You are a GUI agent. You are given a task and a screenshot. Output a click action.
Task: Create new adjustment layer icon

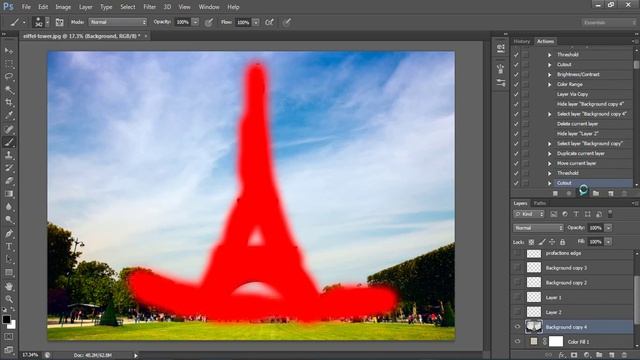[587, 356]
